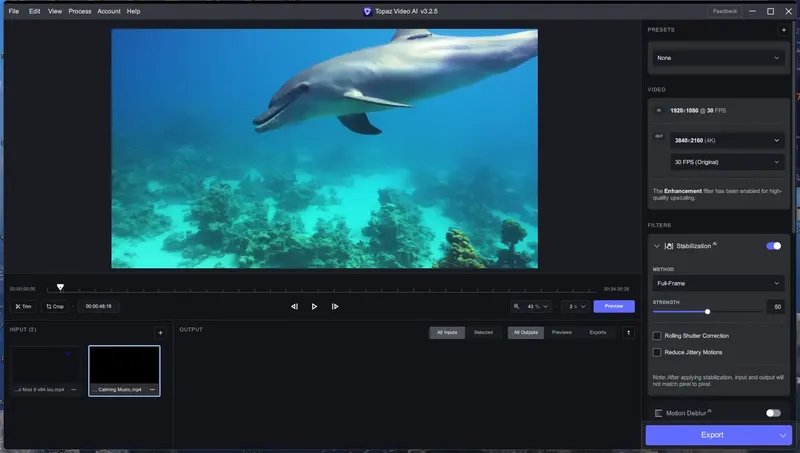This screenshot has width=800, height=453.
Task: Collapse the Stabilization filter section
Action: pyautogui.click(x=657, y=246)
